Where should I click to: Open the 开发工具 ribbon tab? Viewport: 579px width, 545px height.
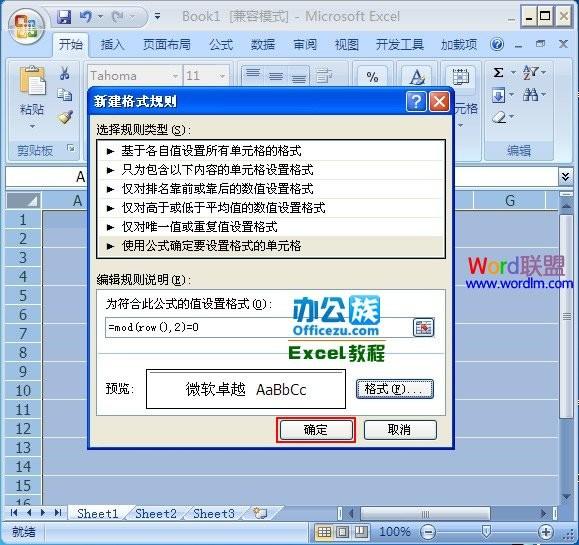point(400,45)
